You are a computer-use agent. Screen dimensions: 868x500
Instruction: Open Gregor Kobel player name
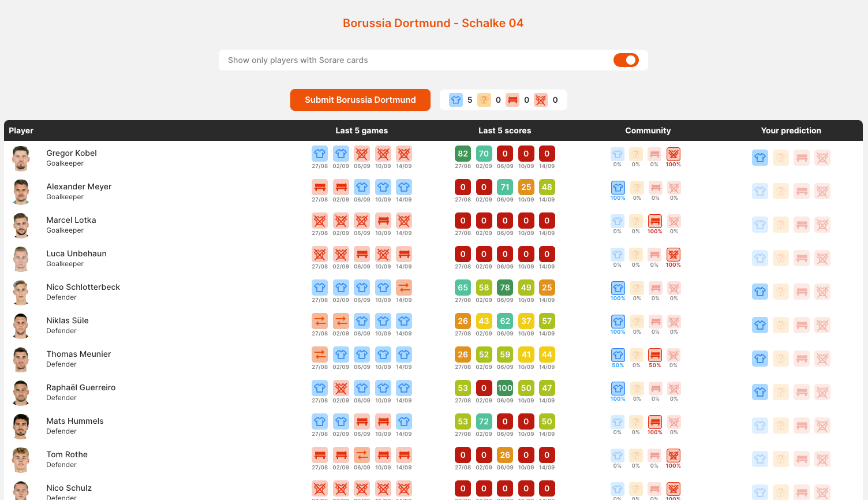click(72, 153)
